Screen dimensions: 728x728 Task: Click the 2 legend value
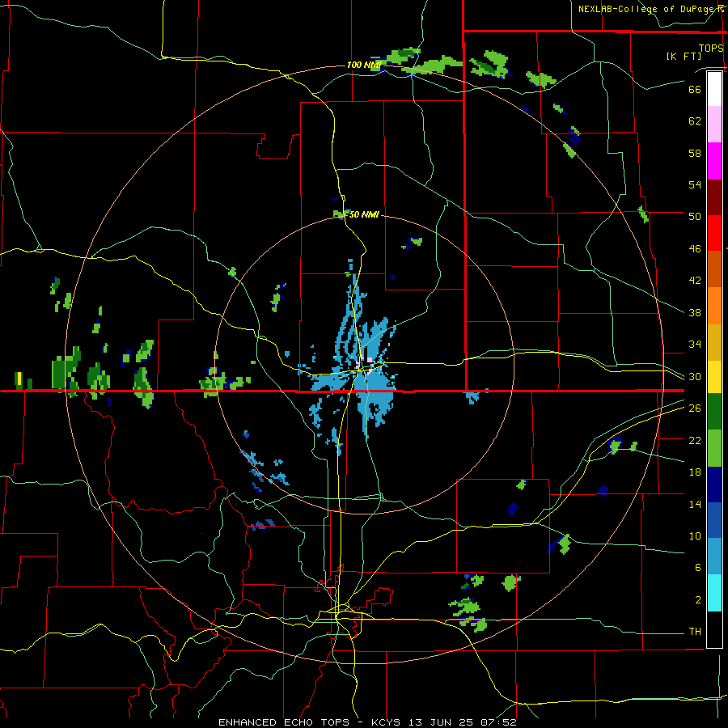[697, 600]
